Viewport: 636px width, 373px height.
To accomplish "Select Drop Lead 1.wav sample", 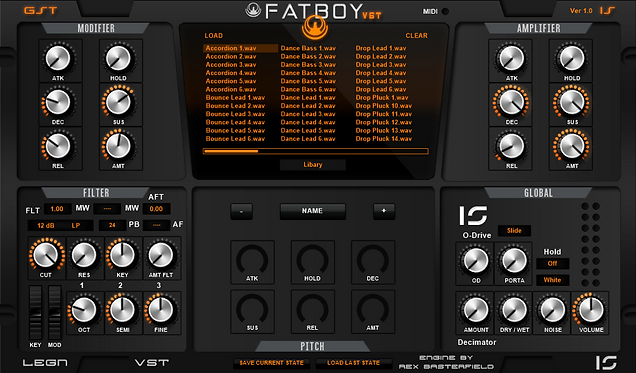I will pyautogui.click(x=381, y=48).
